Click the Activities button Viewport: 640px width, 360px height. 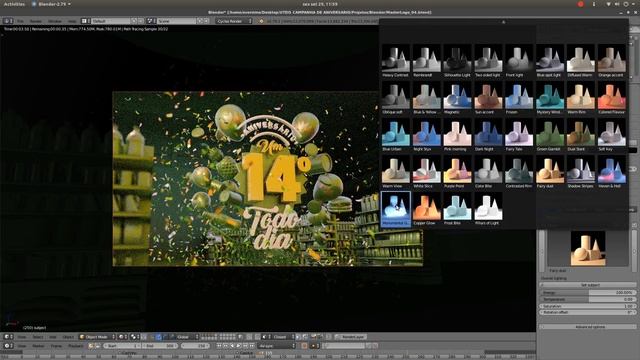tap(14, 4)
